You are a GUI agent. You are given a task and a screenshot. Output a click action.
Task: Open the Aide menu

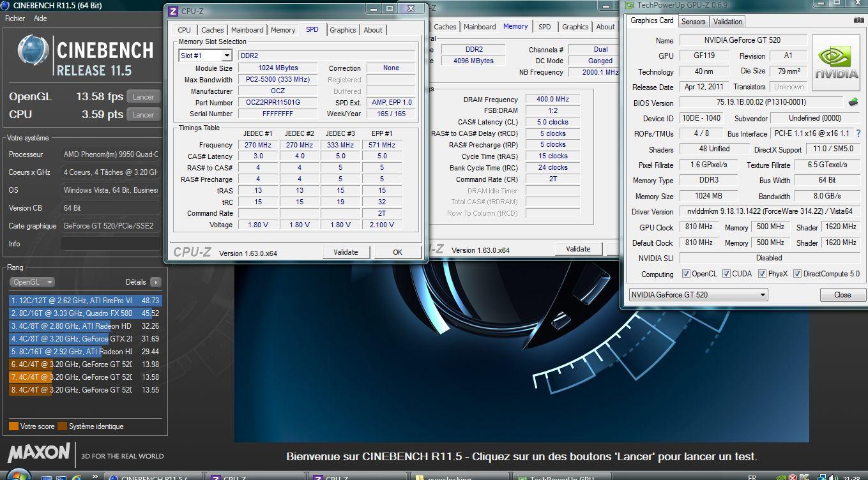(x=40, y=19)
